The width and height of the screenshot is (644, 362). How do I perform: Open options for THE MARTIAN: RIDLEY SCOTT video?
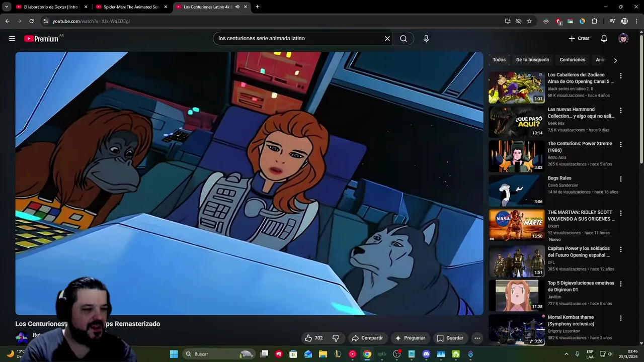tap(620, 213)
